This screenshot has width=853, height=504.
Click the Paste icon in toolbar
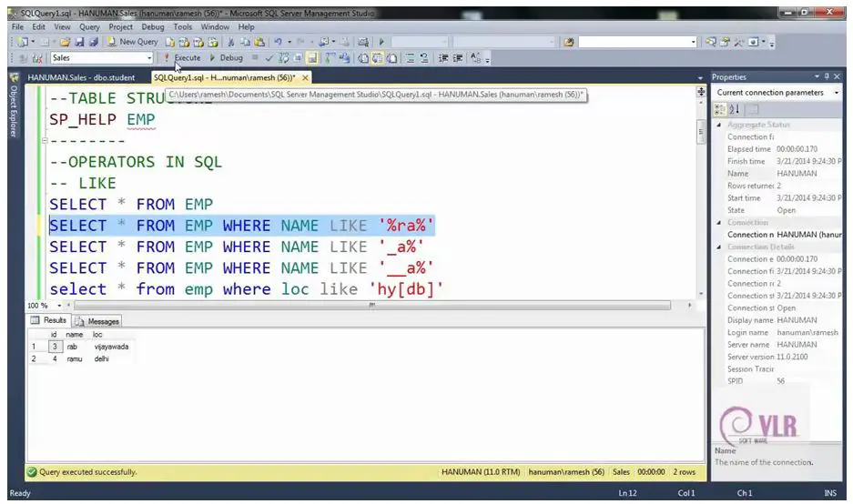259,42
